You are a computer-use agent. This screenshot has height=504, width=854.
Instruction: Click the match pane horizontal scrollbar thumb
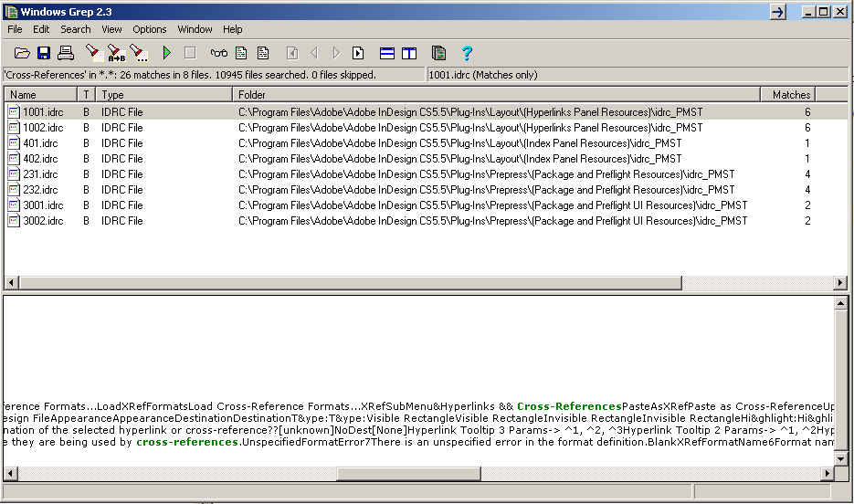tap(408, 474)
